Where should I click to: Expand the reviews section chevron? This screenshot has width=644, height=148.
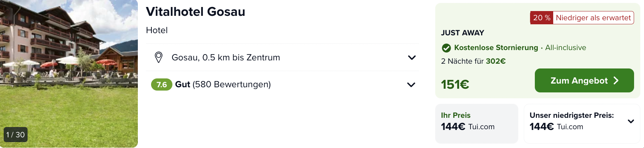click(411, 85)
